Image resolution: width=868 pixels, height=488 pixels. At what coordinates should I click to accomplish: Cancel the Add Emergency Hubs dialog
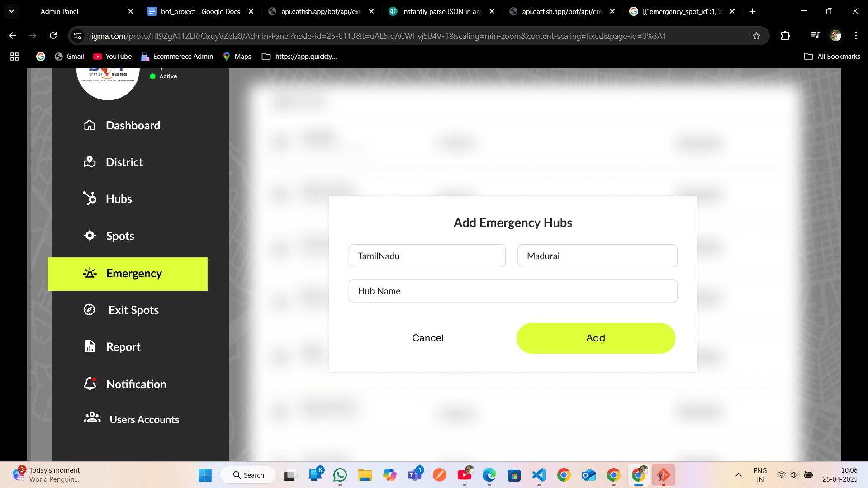[427, 338]
